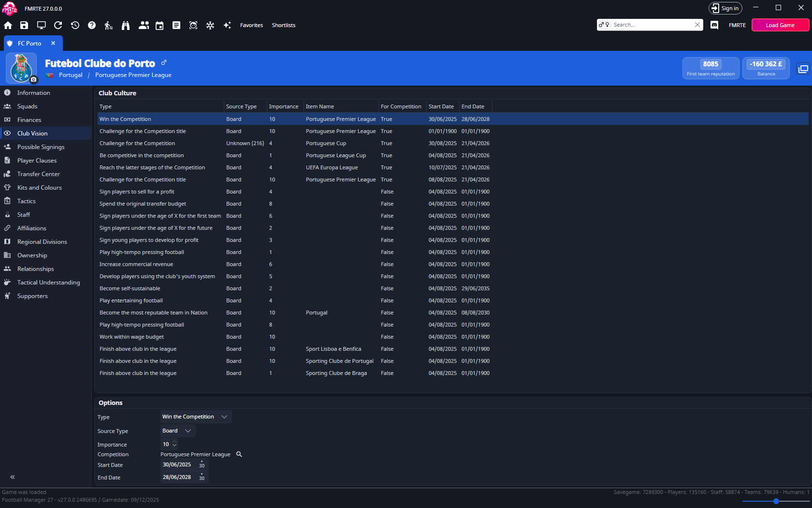Clear the search box with X
812x508 pixels.
point(697,25)
